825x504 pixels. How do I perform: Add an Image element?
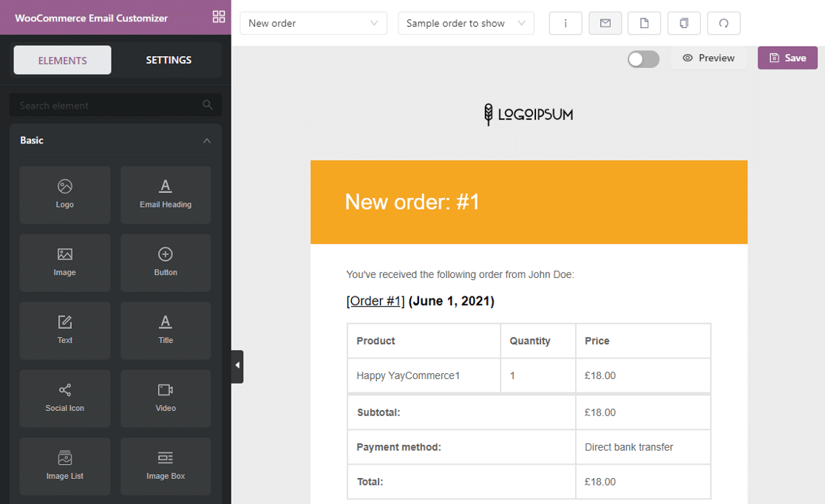64,262
